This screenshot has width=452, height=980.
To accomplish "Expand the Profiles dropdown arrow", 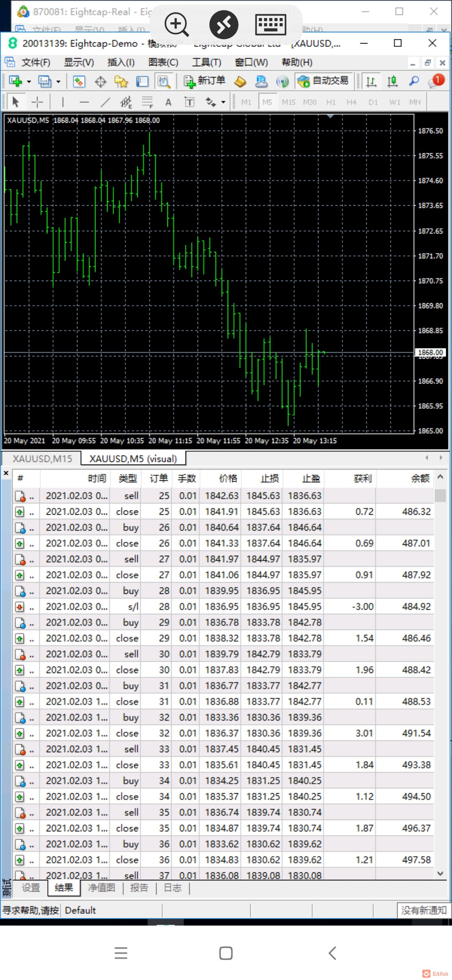I will click(x=58, y=81).
